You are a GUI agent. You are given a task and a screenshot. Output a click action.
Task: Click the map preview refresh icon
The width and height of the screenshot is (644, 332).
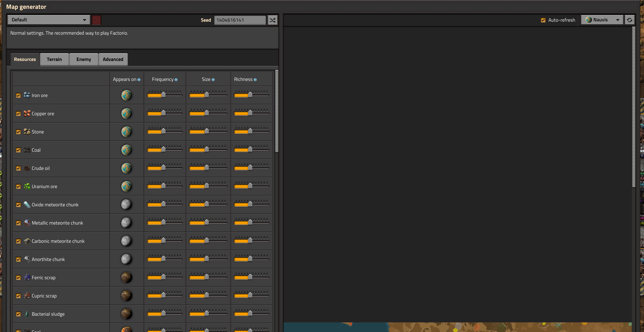(x=629, y=20)
